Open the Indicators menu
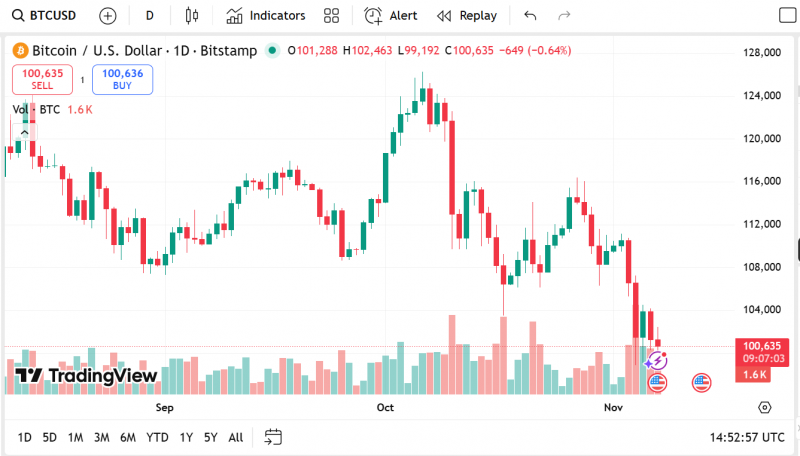 266,16
